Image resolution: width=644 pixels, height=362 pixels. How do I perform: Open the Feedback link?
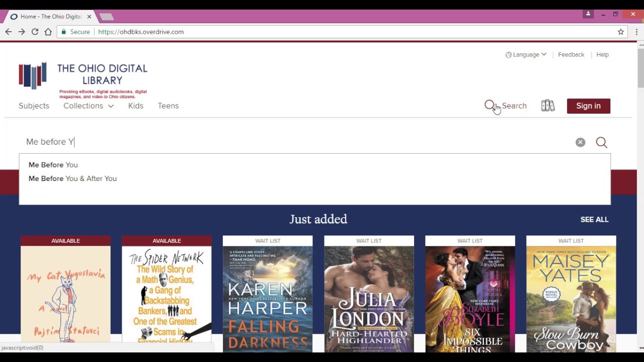point(571,55)
